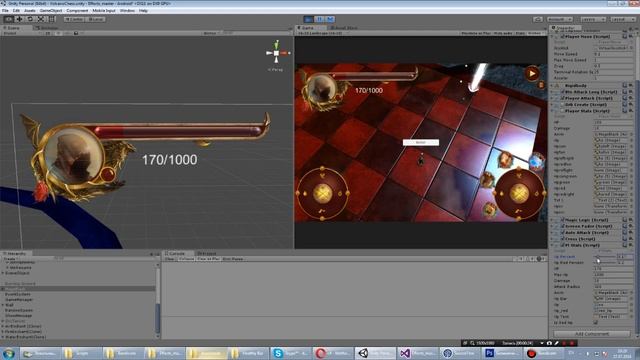Click the Step button in Unity toolbar
The height and width of the screenshot is (360, 640).
pos(330,19)
